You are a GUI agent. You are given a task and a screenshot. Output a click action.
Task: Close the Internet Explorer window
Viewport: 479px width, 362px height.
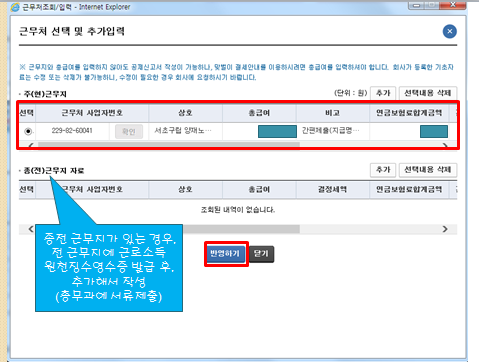pyautogui.click(x=452, y=5)
